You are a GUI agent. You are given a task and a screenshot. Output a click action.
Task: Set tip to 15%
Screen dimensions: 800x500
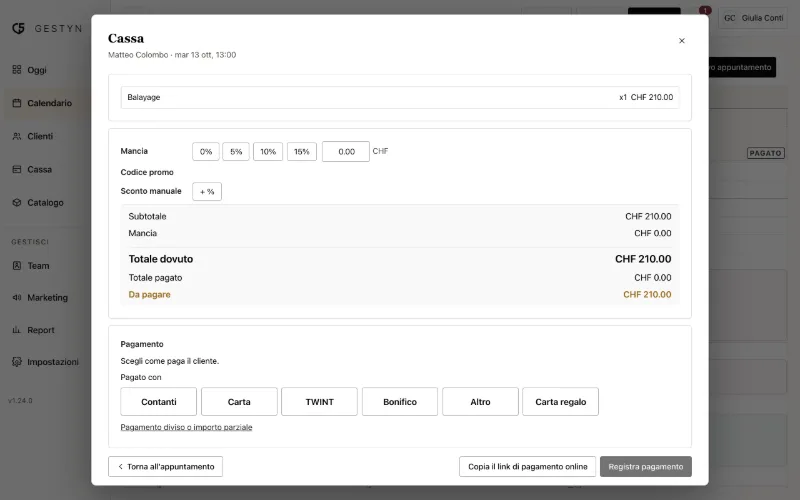pyautogui.click(x=302, y=152)
